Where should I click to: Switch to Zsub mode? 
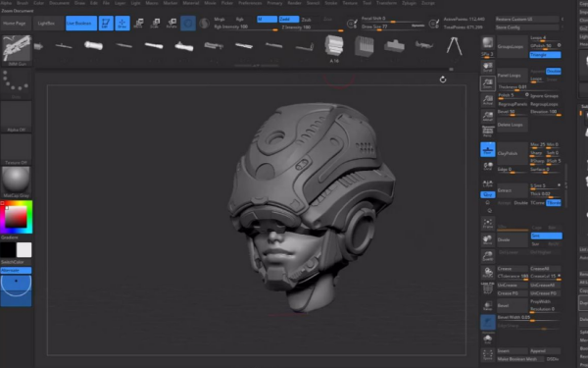[x=307, y=20]
